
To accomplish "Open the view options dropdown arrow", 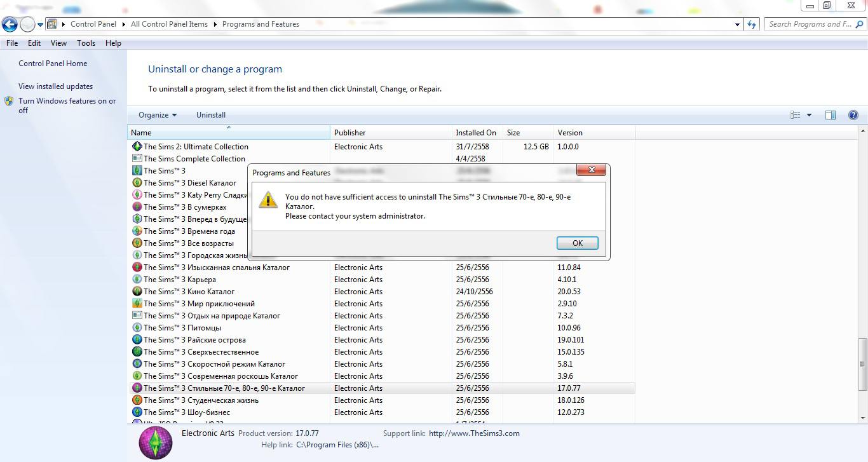I will point(809,115).
